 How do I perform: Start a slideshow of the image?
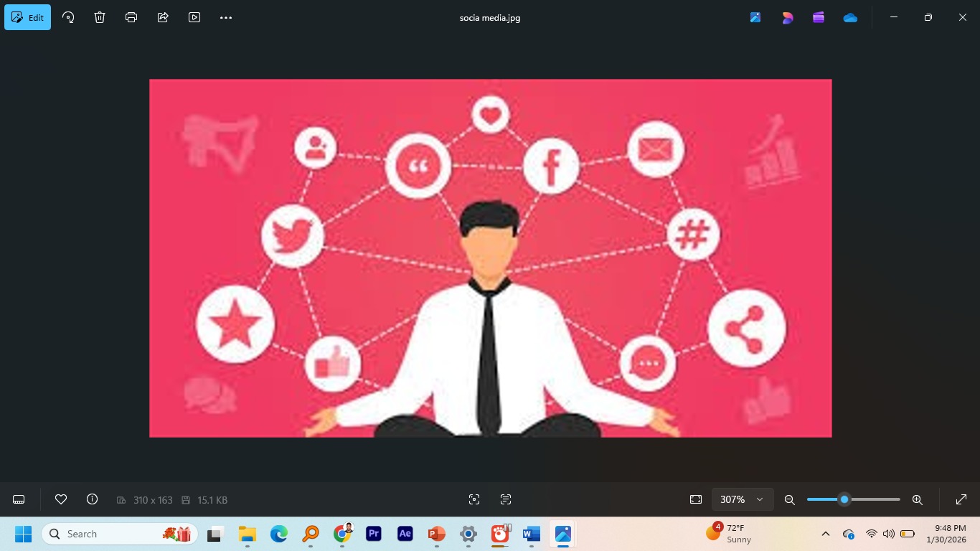(194, 17)
